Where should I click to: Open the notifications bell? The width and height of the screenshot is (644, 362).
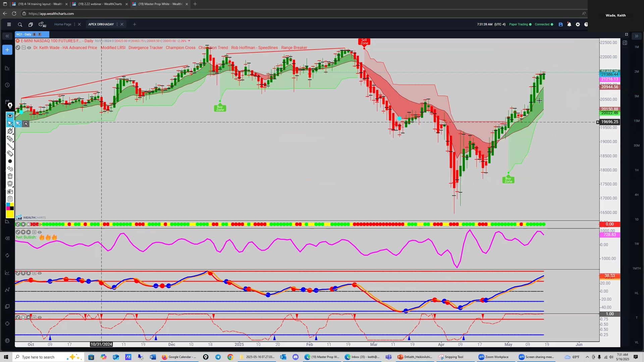click(x=569, y=24)
